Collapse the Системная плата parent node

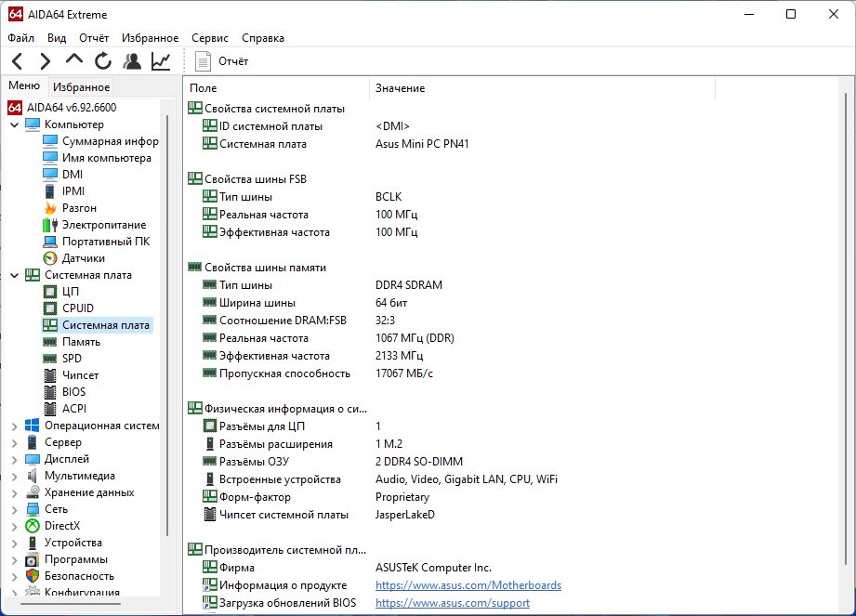[x=15, y=276]
